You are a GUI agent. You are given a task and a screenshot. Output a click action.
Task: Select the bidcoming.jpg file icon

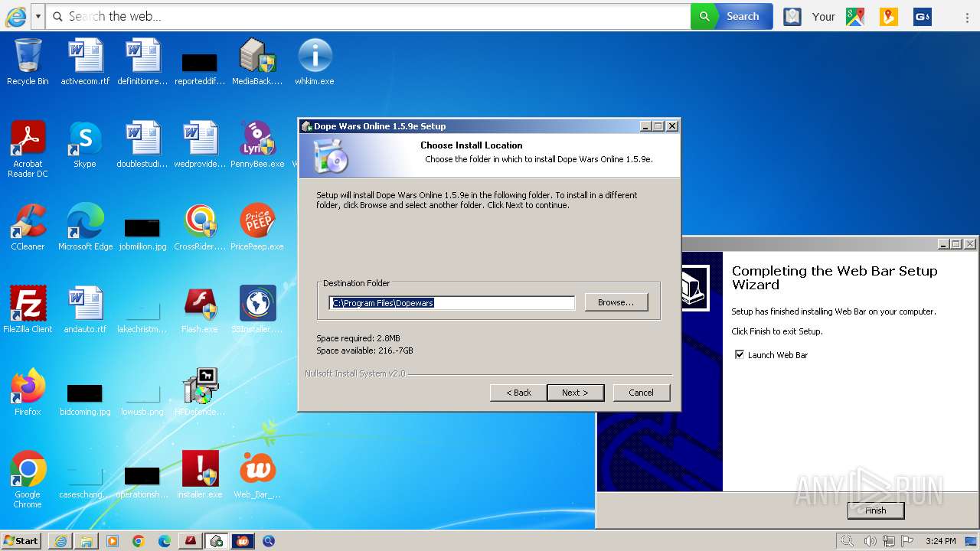pos(85,398)
